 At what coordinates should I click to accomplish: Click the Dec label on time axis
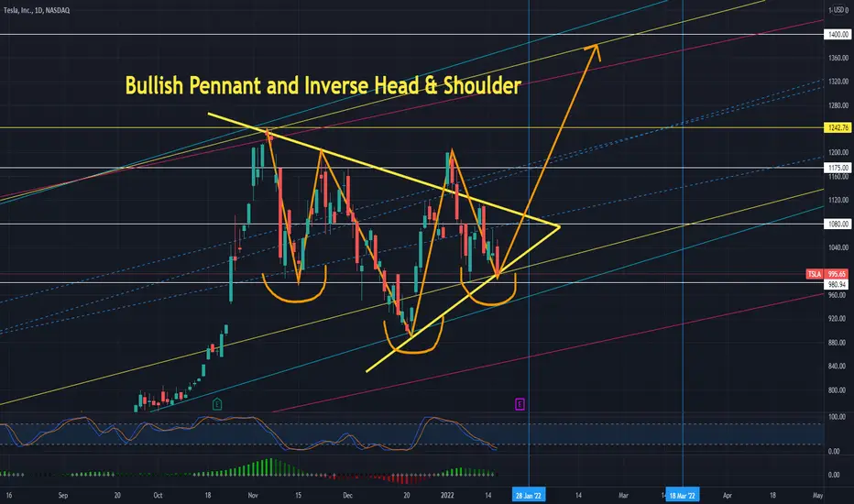click(x=348, y=495)
